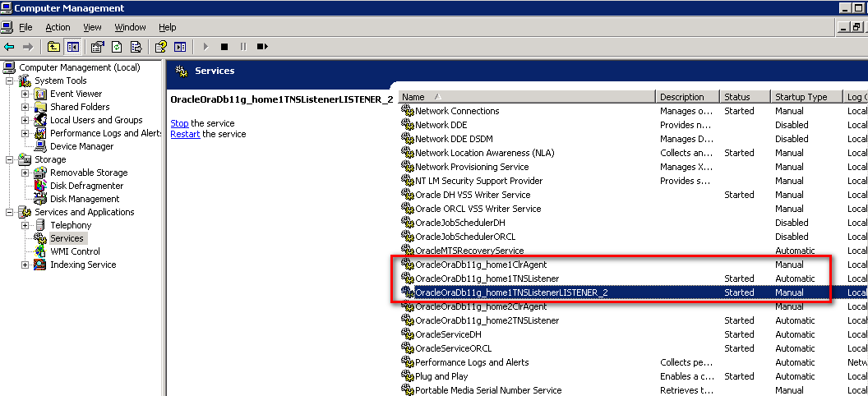Select the OracleOraDb11g_home1ClrAgent service row
868x396 pixels.
[x=633, y=265]
